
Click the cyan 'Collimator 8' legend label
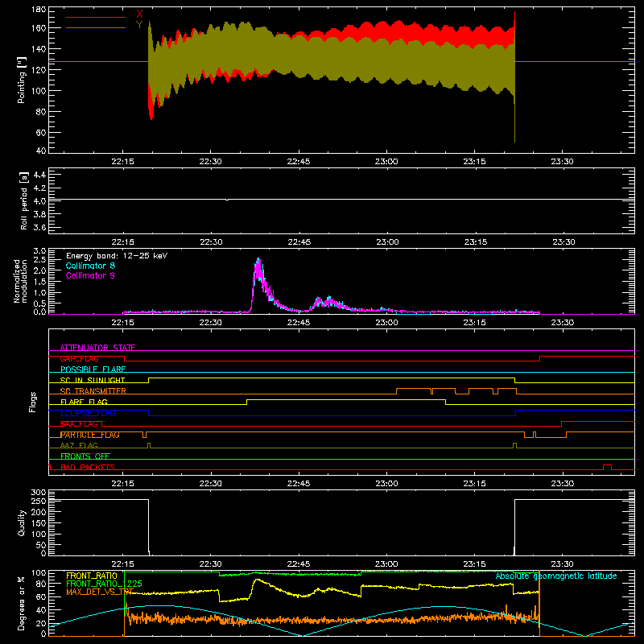pyautogui.click(x=90, y=266)
